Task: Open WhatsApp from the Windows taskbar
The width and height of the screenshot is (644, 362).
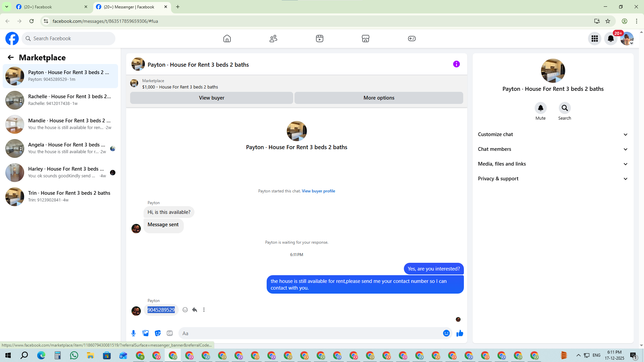Action: [x=74, y=355]
